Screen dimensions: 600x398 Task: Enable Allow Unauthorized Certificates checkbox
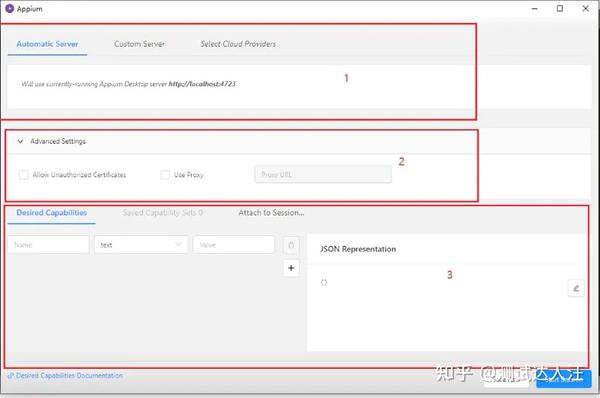pos(24,175)
